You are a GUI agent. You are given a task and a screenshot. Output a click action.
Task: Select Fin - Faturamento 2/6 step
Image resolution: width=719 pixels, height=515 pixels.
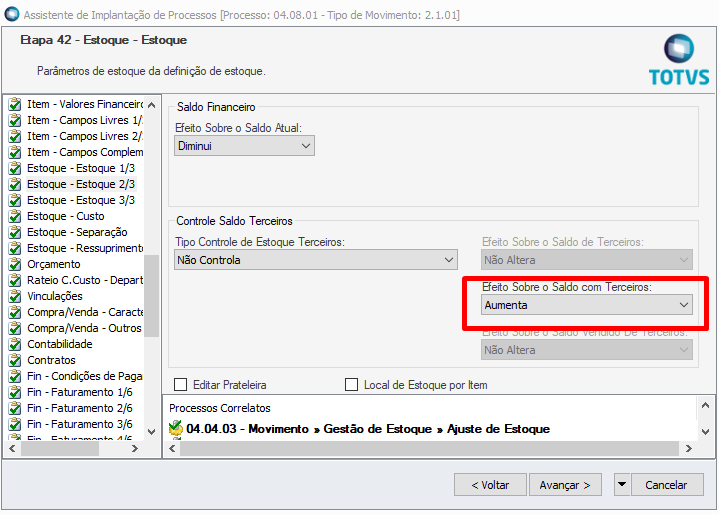tap(79, 408)
